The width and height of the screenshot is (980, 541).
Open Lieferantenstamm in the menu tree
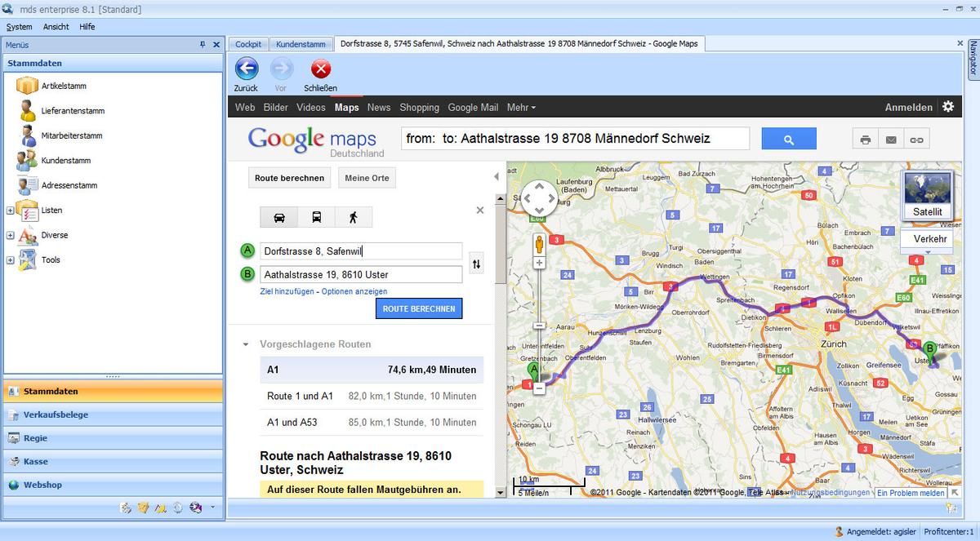pos(73,110)
